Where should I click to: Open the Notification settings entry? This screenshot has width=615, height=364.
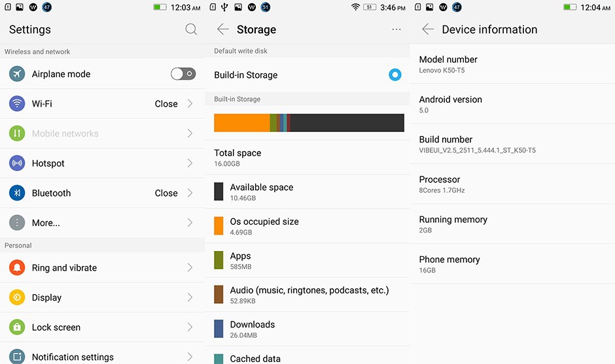tap(73, 357)
